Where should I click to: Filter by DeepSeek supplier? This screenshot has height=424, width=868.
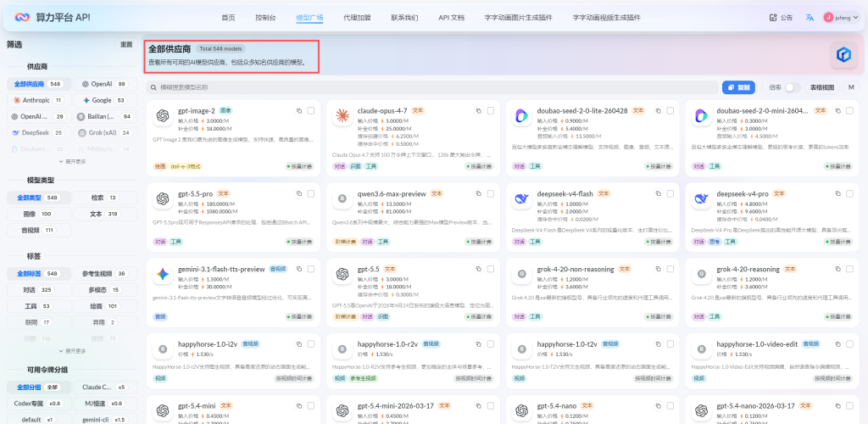pos(39,133)
